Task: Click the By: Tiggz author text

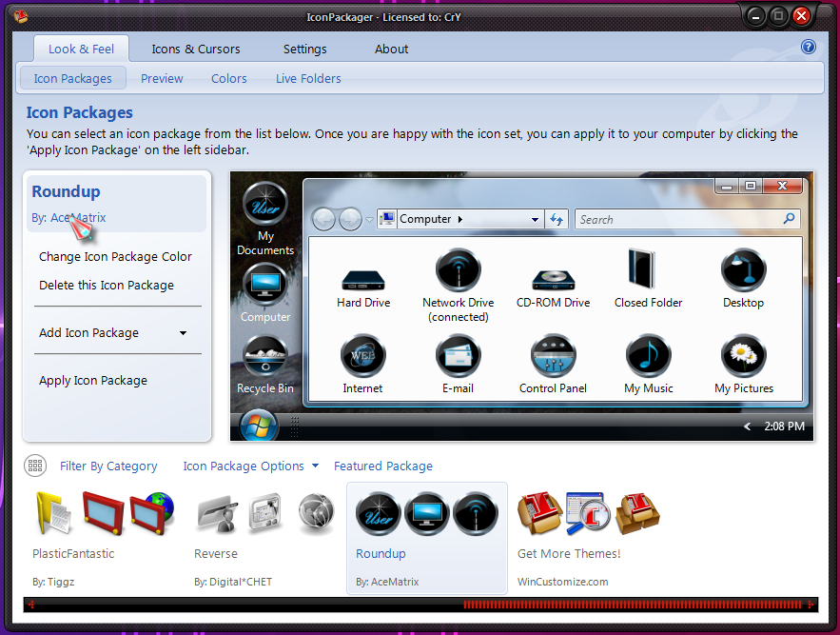Action: click(x=53, y=582)
